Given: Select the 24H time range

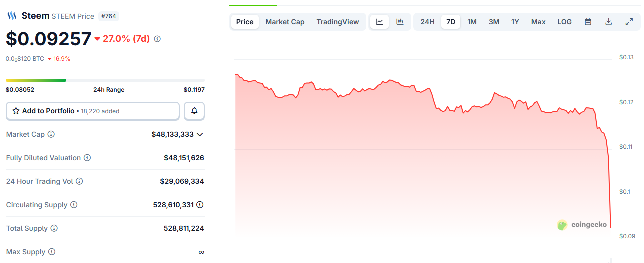Looking at the screenshot, I should pyautogui.click(x=427, y=22).
